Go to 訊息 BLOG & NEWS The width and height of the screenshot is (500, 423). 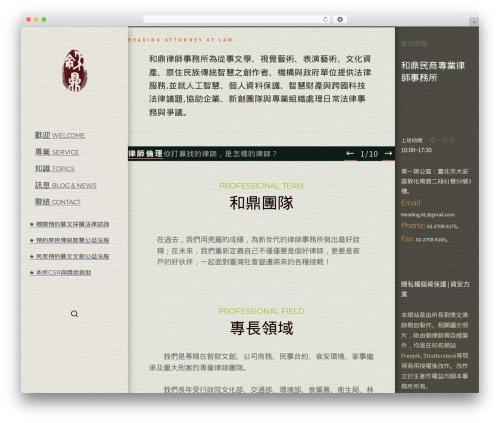pyautogui.click(x=65, y=185)
